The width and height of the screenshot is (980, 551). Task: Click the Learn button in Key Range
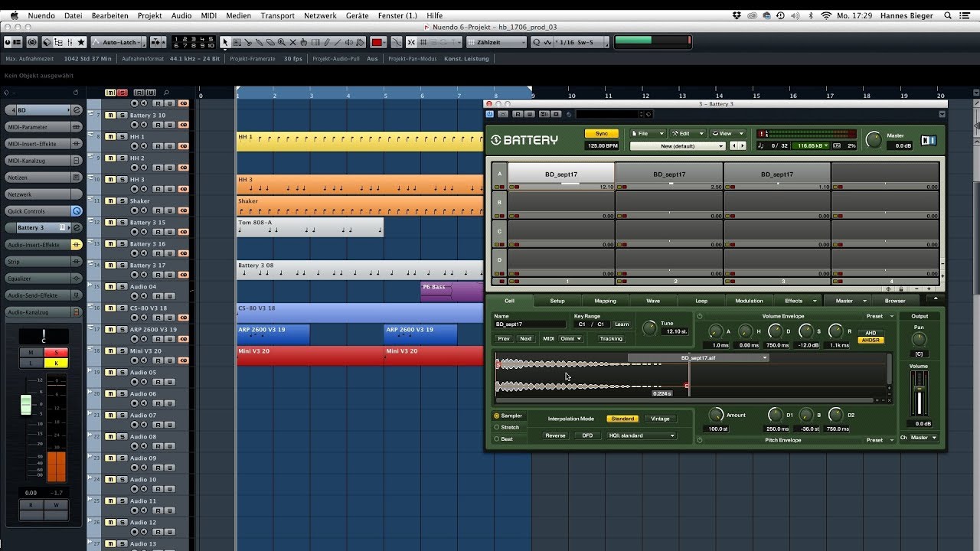(621, 324)
